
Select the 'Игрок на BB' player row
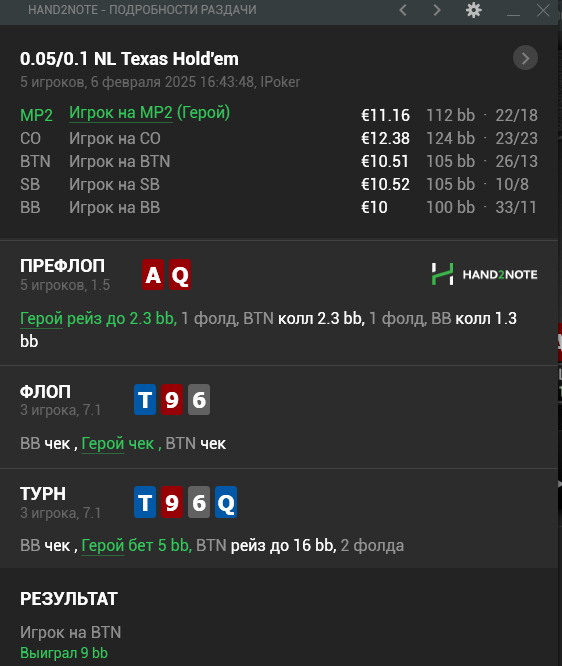point(279,207)
